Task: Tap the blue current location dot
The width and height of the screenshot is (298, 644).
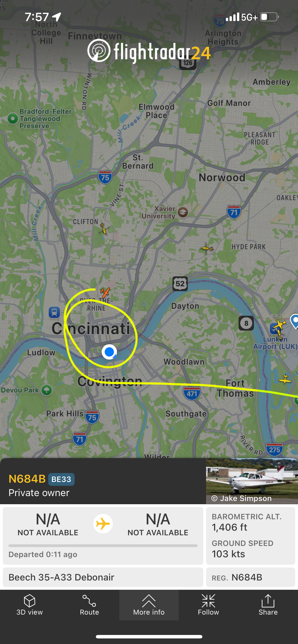Action: 109,352
